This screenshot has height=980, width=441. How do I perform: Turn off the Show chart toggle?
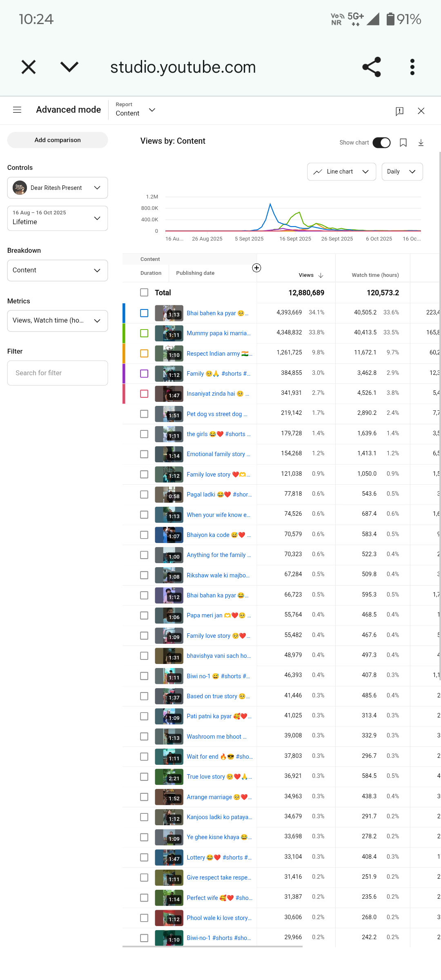tap(381, 143)
